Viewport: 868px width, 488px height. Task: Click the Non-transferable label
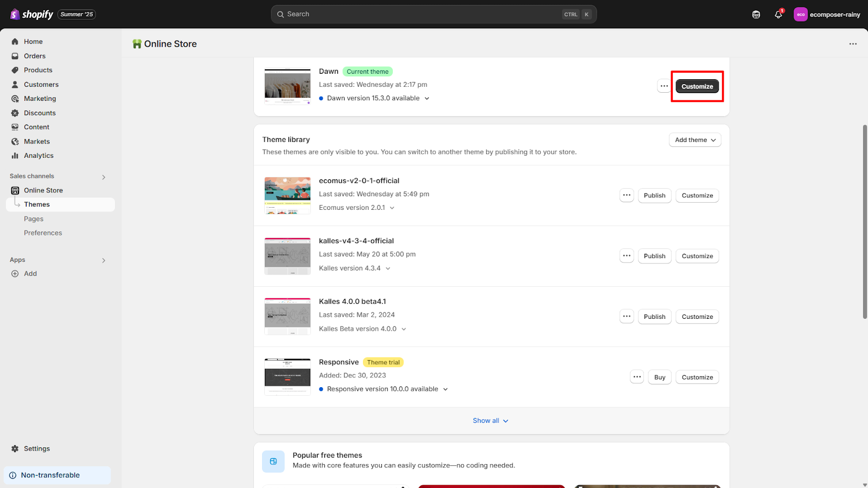50,475
